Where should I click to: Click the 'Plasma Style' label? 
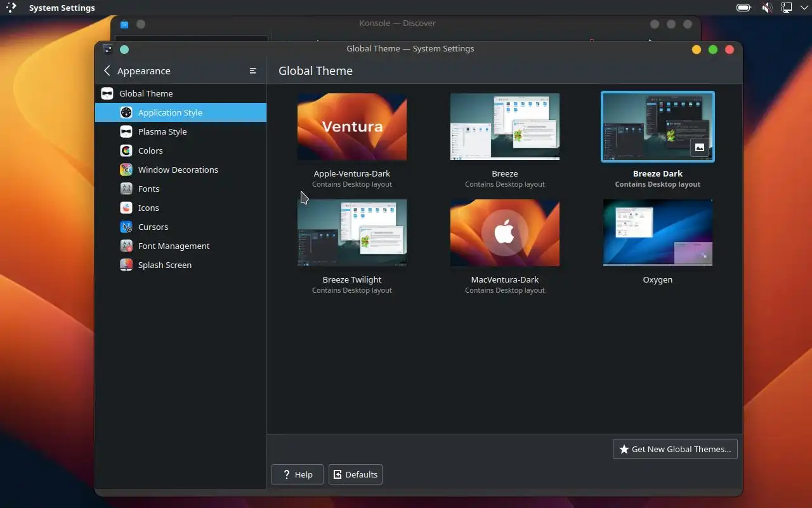click(x=162, y=131)
